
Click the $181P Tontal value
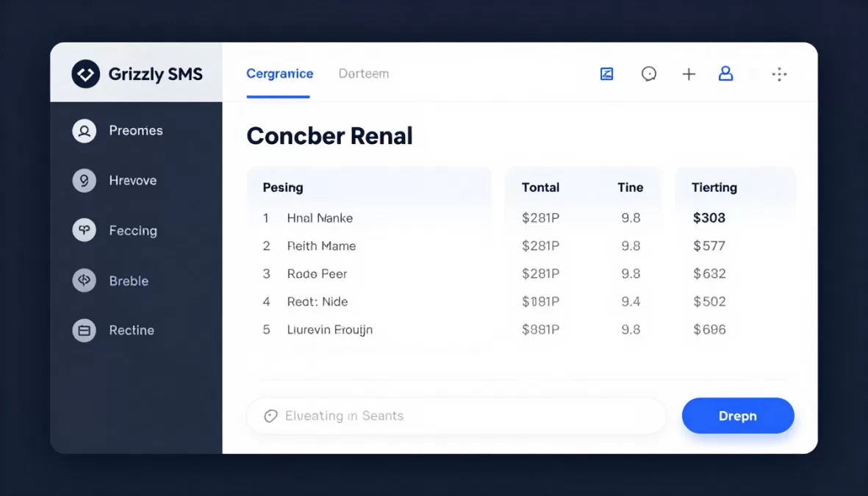[540, 302]
